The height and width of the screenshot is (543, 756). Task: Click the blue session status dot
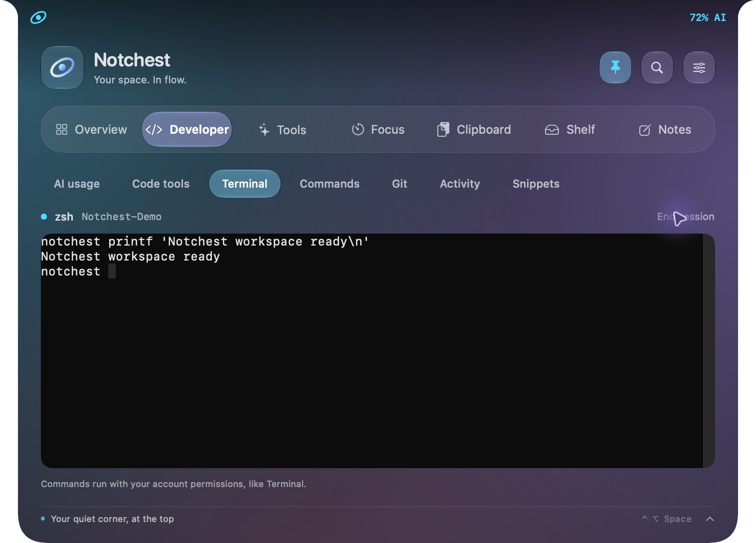[x=44, y=217]
